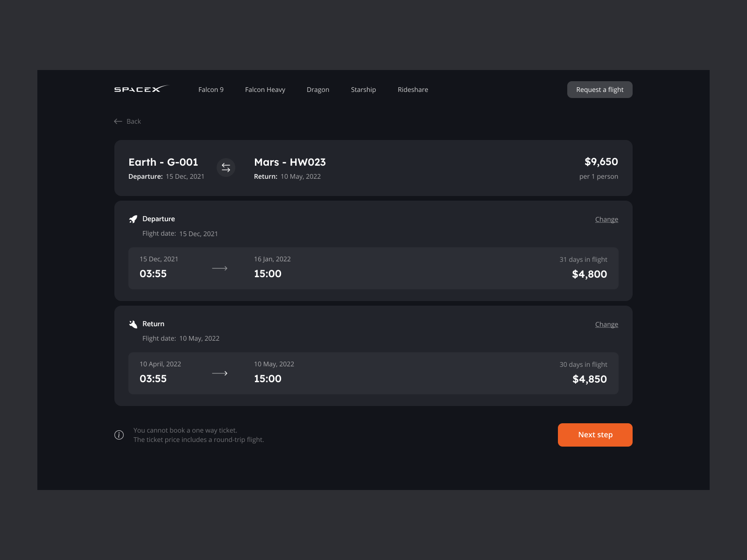This screenshot has height=560, width=747.
Task: Click the Next step button
Action: tap(595, 434)
